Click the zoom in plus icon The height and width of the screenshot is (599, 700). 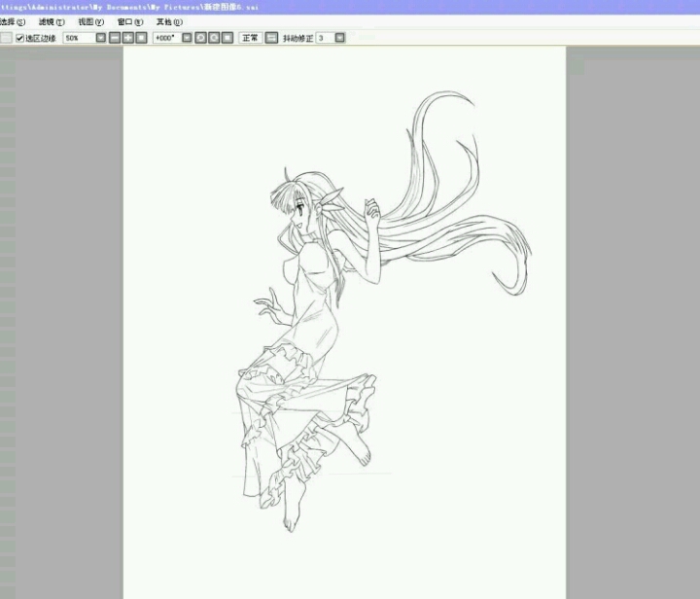127,38
